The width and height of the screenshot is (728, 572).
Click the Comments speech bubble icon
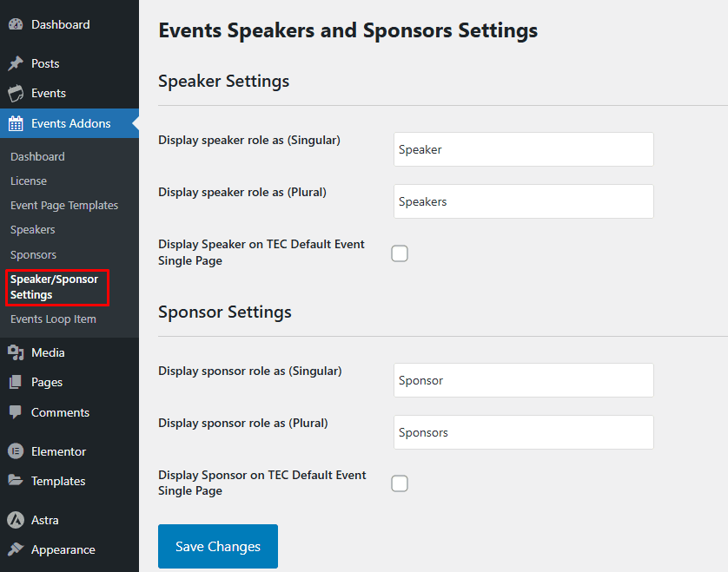click(16, 412)
